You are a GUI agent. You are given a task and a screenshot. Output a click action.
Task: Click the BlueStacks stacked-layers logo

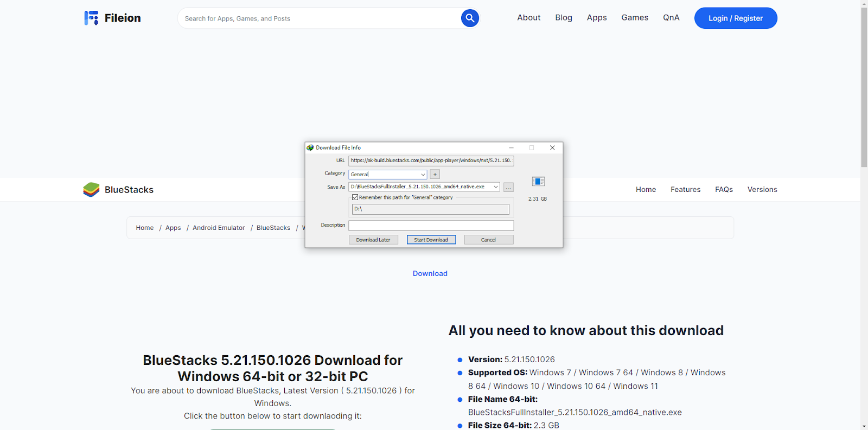coord(91,189)
